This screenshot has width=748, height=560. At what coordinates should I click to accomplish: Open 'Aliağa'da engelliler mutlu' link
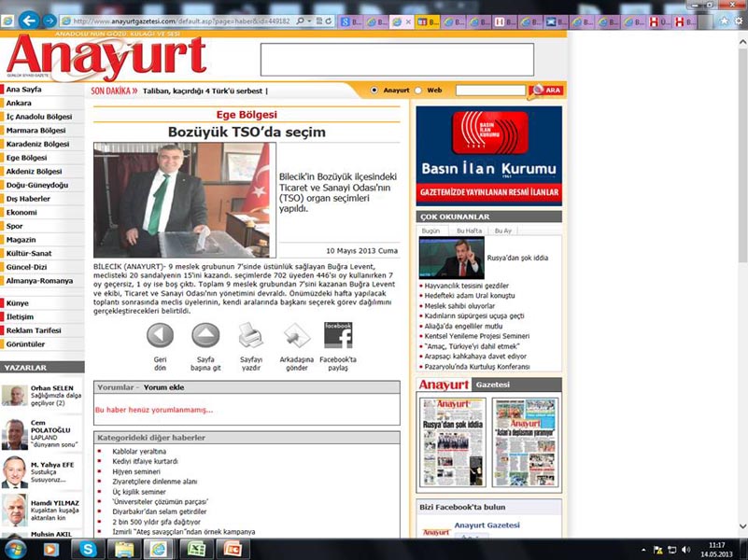463,326
